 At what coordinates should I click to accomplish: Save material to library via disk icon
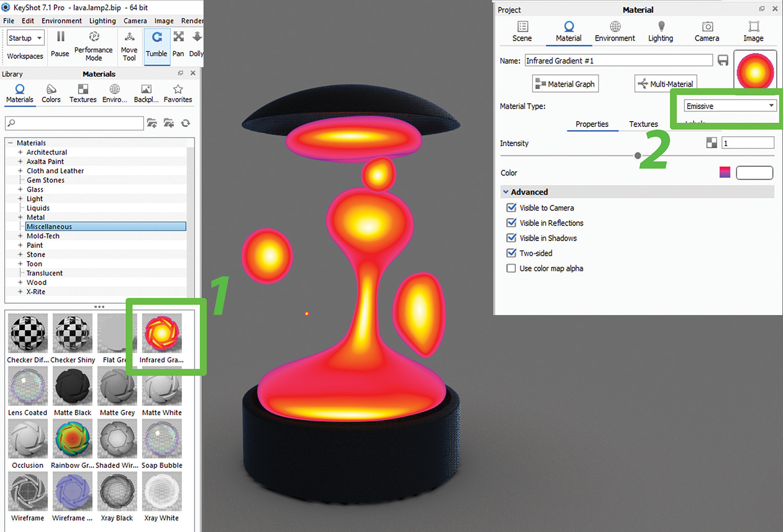[x=723, y=61]
